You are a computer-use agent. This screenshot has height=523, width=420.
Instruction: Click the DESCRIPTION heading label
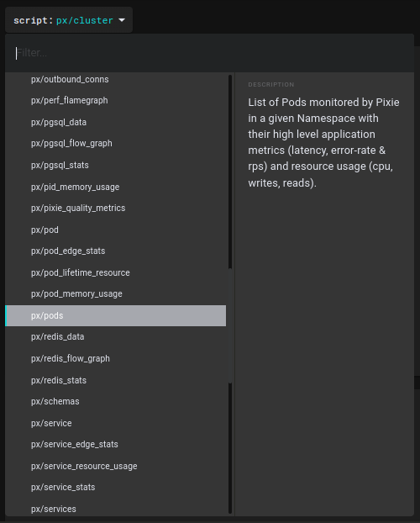pyautogui.click(x=271, y=85)
